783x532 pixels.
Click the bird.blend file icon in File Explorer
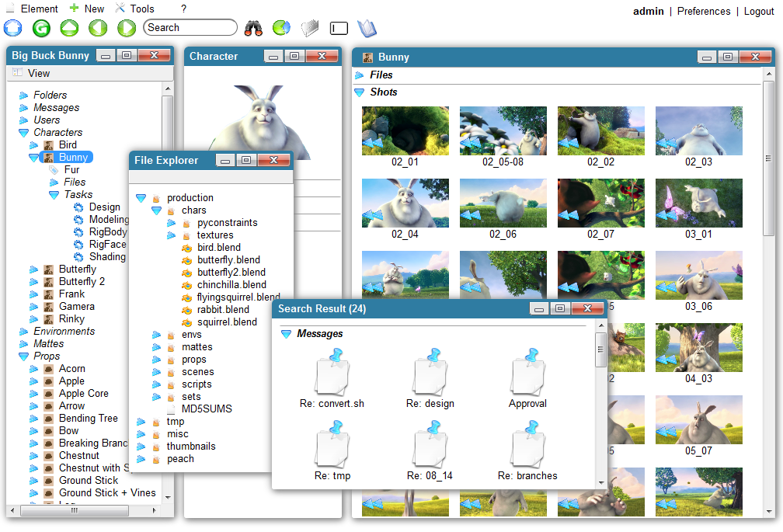pyautogui.click(x=186, y=248)
